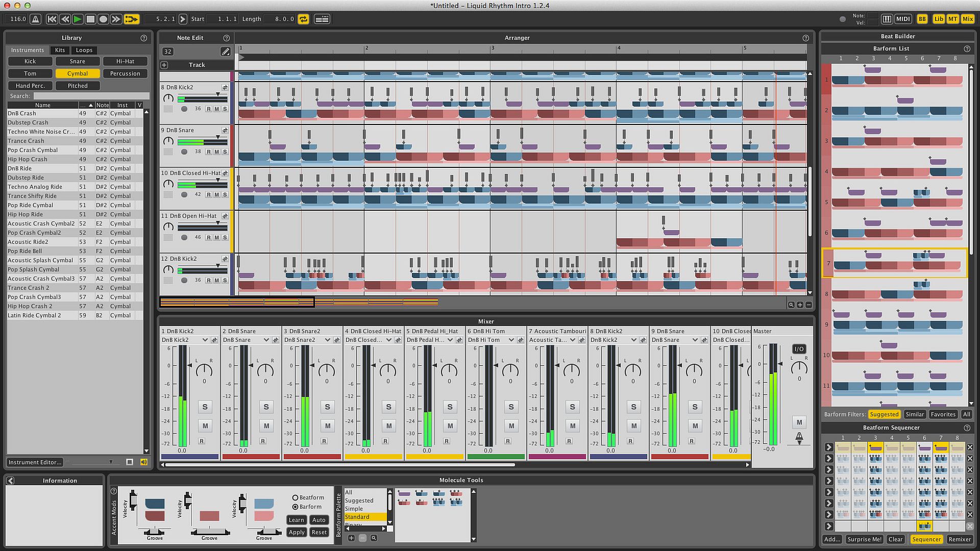Switch to the Kits library tab
Screen dimensions: 980x551
[x=60, y=50]
